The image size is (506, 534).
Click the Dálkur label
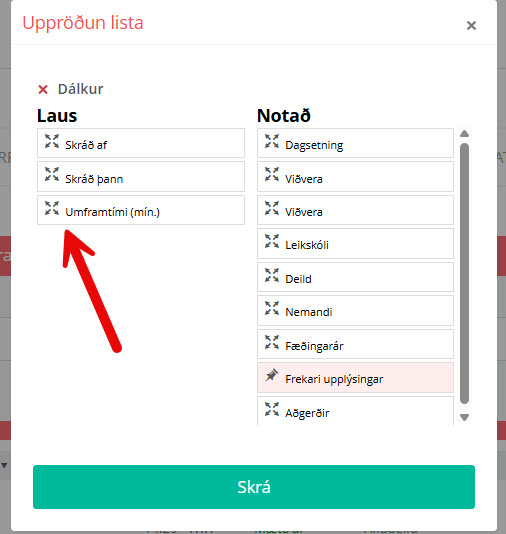pyautogui.click(x=80, y=89)
